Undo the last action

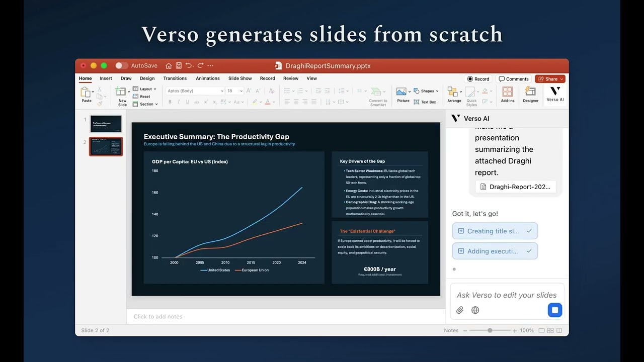tap(189, 65)
